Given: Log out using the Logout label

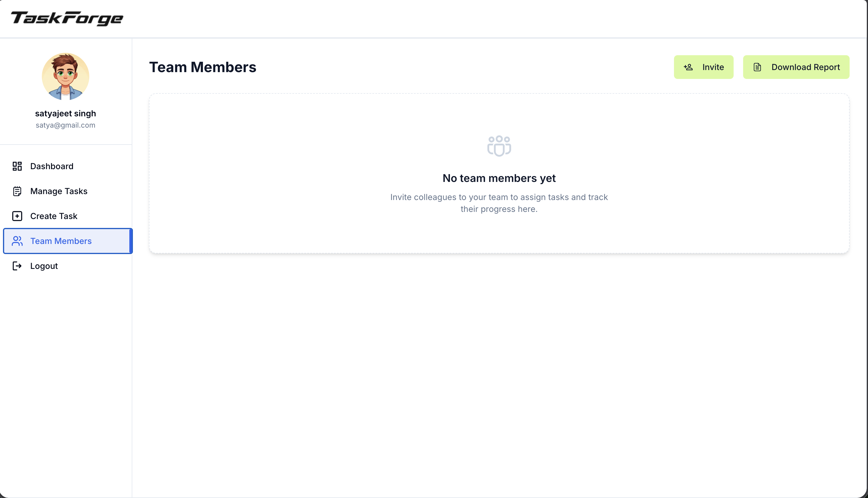Looking at the screenshot, I should pyautogui.click(x=44, y=266).
